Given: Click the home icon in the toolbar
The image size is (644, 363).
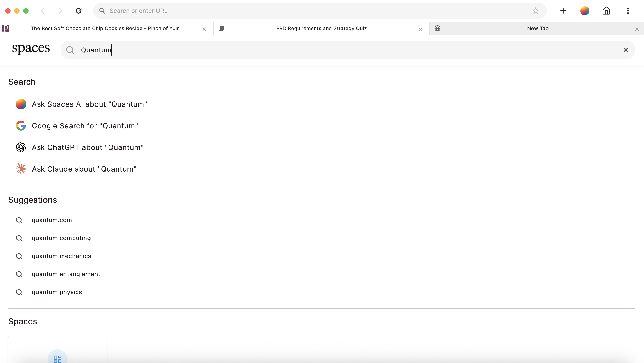Looking at the screenshot, I should tap(606, 11).
